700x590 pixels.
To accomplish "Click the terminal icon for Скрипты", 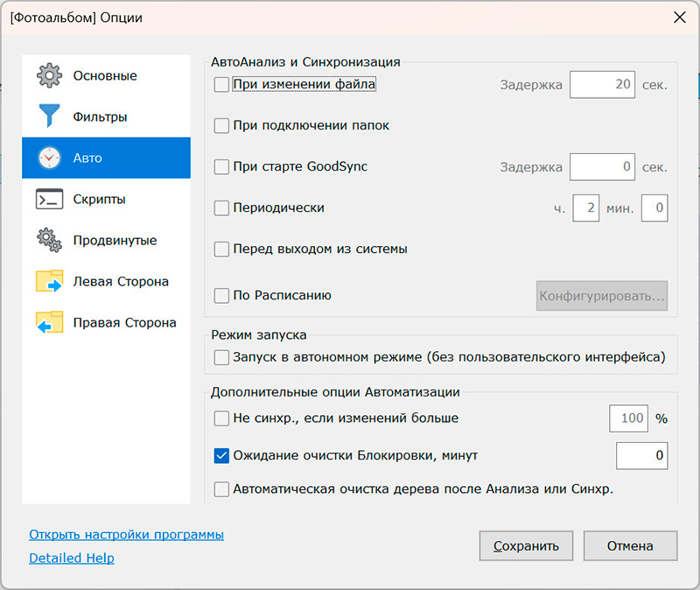I will point(49,200).
